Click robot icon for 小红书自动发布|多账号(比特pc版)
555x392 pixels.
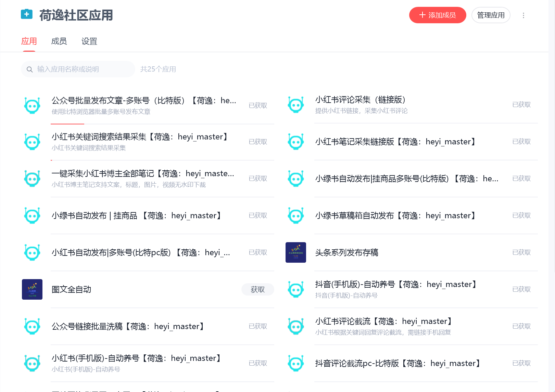point(32,252)
